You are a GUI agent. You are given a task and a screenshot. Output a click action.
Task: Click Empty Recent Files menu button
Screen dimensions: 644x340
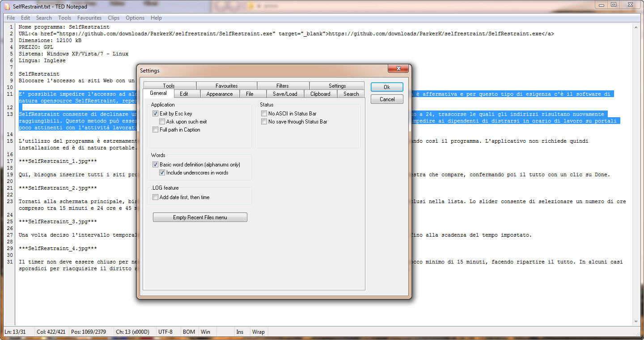200,217
